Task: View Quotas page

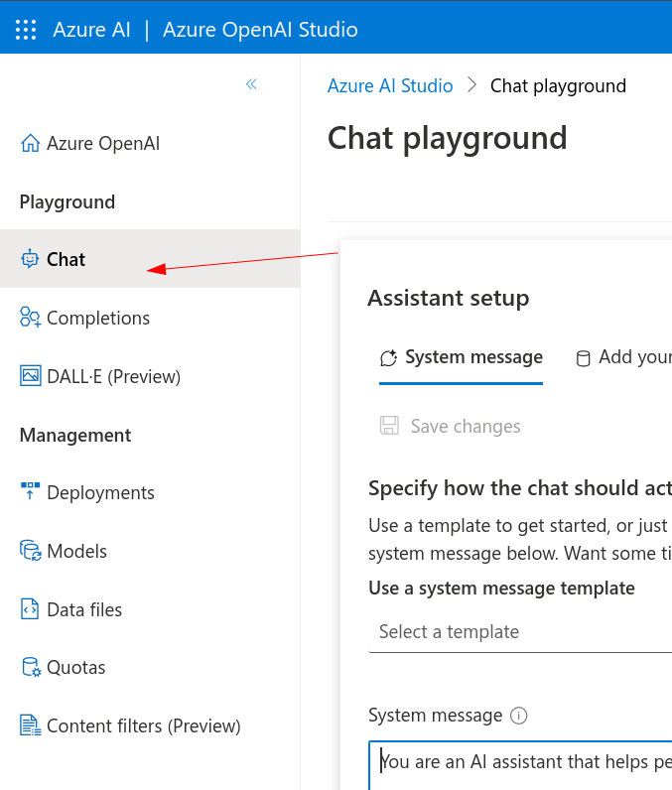Action: tap(150, 667)
